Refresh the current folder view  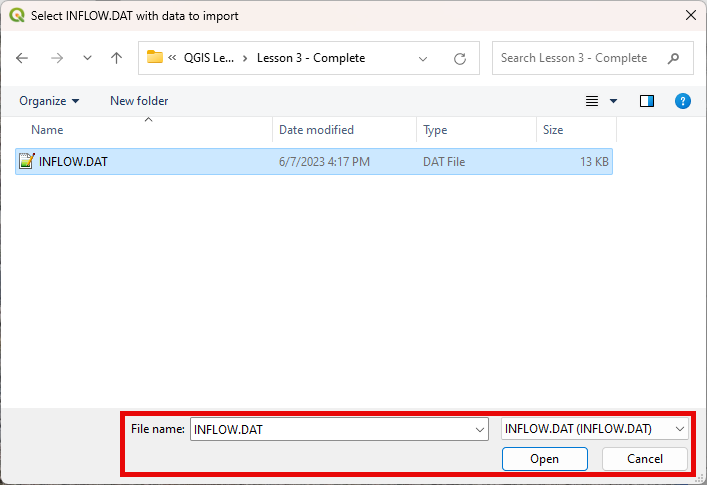[460, 58]
